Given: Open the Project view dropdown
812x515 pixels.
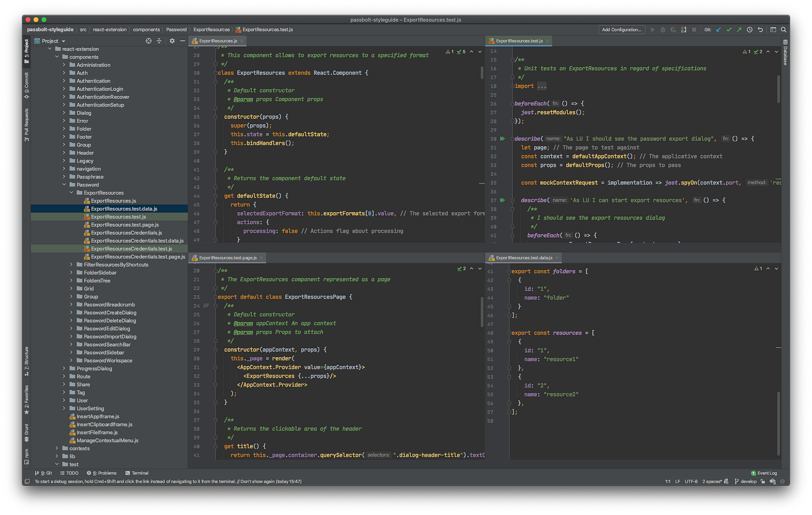Looking at the screenshot, I should tap(64, 41).
